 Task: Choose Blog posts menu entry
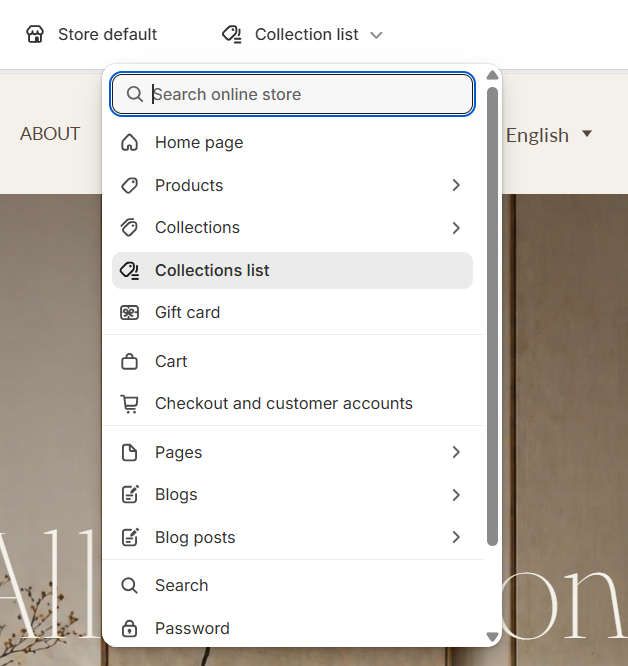click(x=292, y=537)
